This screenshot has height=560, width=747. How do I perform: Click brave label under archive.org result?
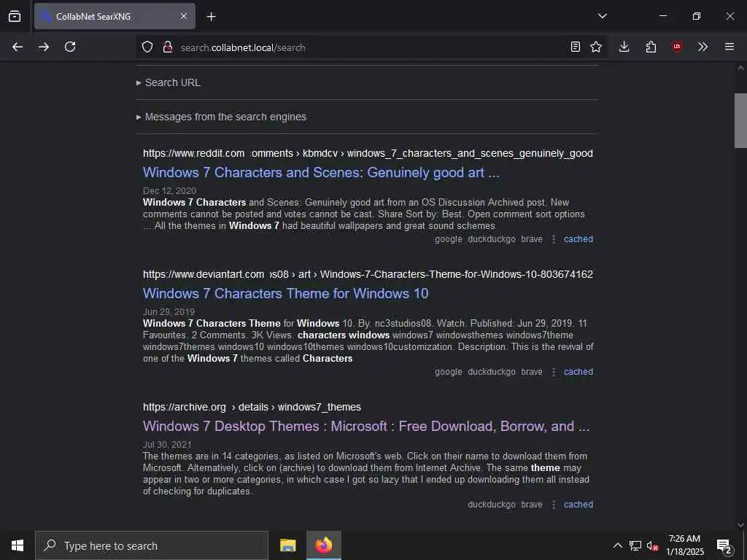tap(532, 505)
